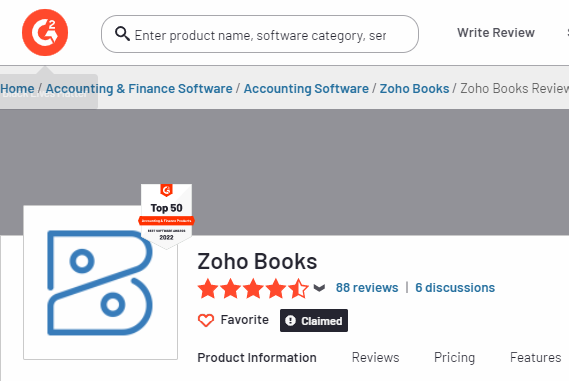Click the star rating display
Image resolution: width=569 pixels, height=381 pixels.
(x=253, y=288)
